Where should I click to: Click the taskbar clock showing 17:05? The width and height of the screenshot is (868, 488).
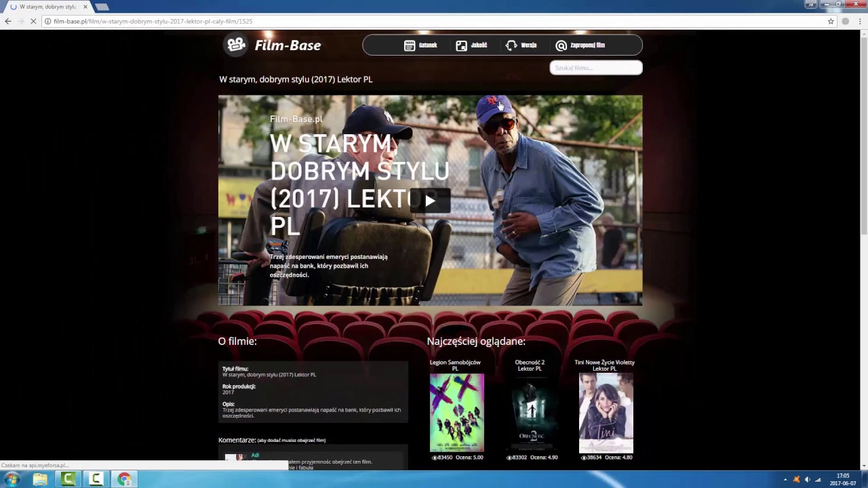[x=843, y=479]
